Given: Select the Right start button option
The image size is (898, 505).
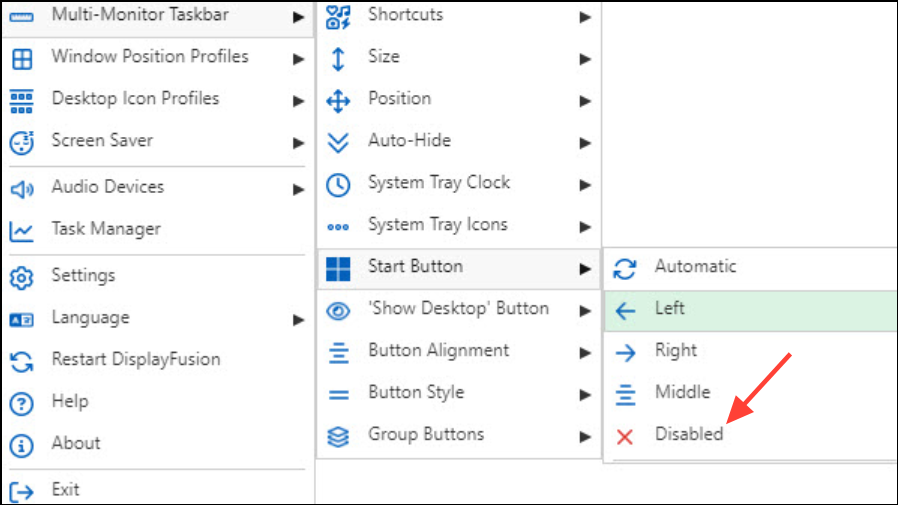Looking at the screenshot, I should pos(676,351).
